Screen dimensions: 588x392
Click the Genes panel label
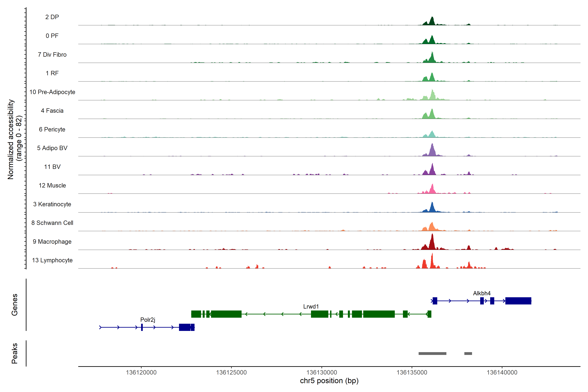15,304
